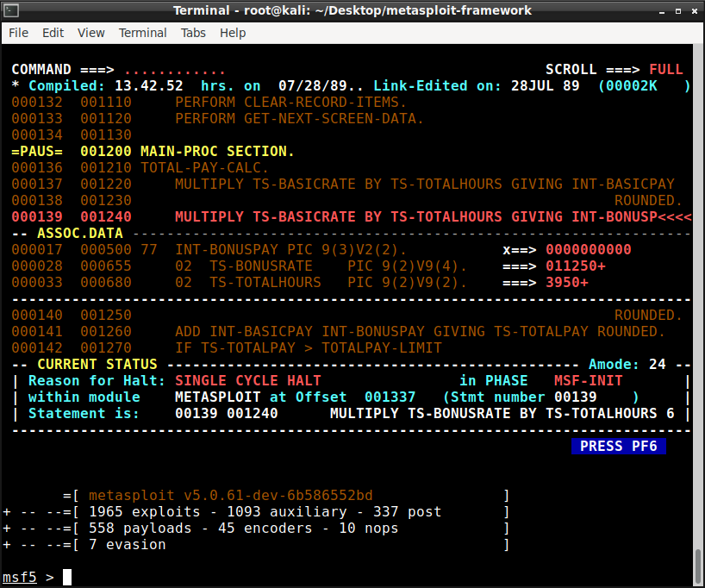Click Amode value 24
Screen dimensions: 705x588
point(658,365)
